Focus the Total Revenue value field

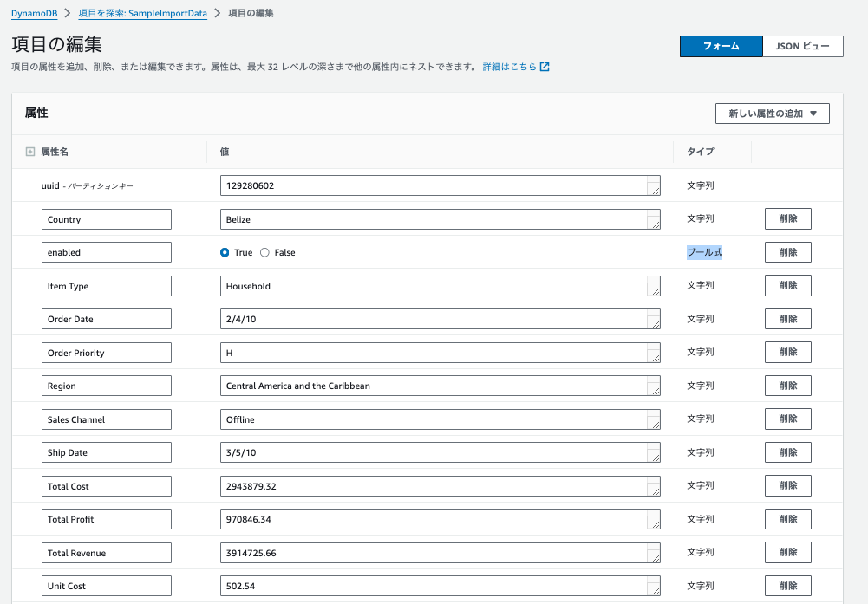click(x=434, y=553)
